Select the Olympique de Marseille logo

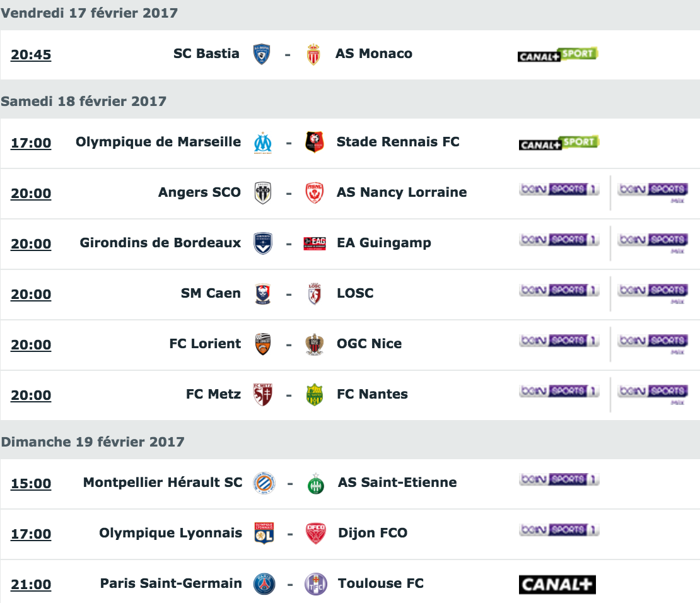262,143
